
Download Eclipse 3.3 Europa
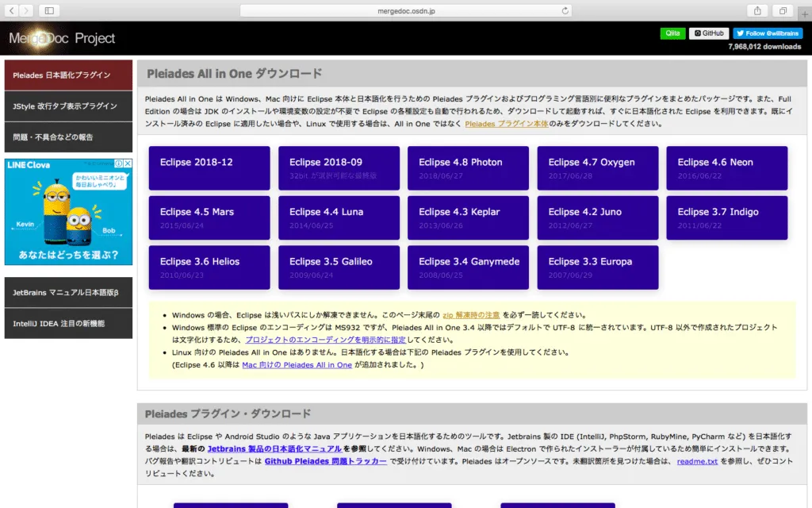[x=598, y=267]
